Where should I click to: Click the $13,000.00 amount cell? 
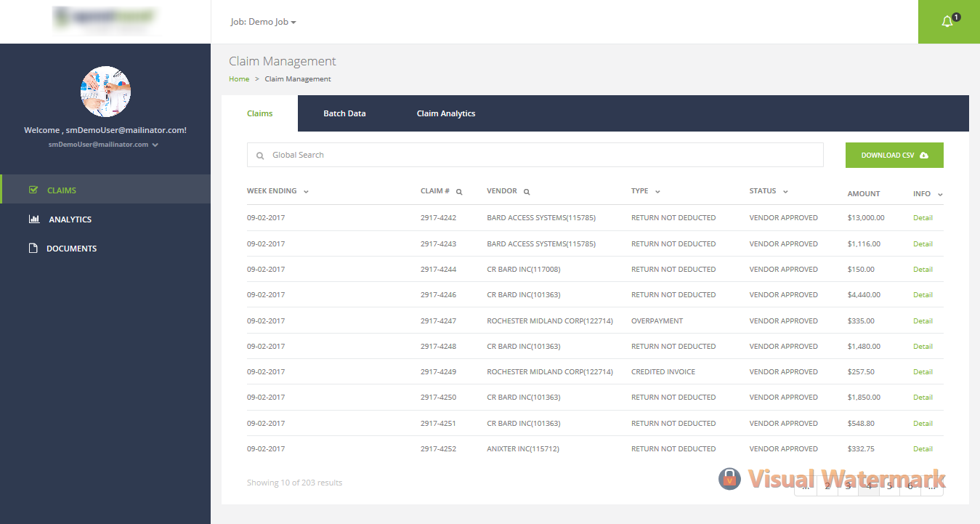click(x=865, y=218)
